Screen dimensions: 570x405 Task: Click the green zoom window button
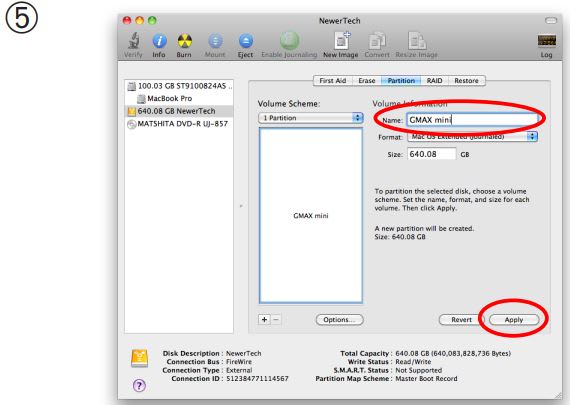tap(152, 20)
